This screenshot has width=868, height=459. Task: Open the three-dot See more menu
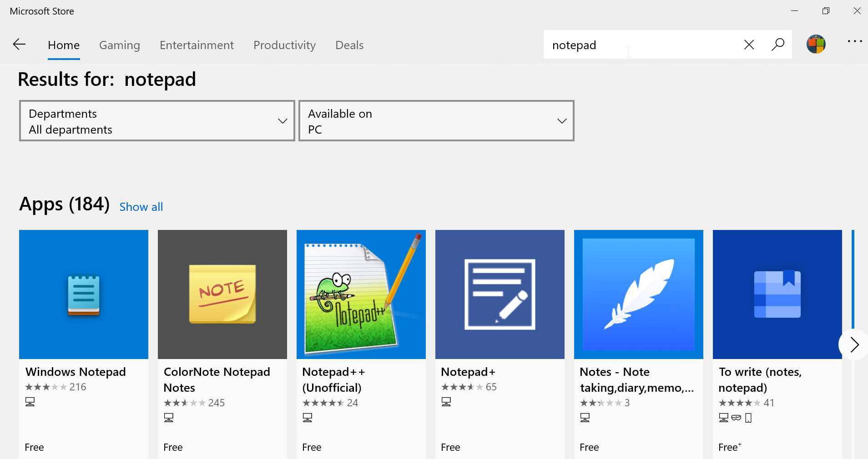click(x=855, y=42)
